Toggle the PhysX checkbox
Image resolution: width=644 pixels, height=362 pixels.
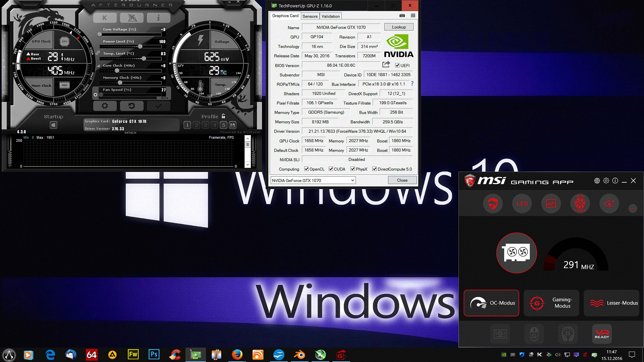[353, 169]
